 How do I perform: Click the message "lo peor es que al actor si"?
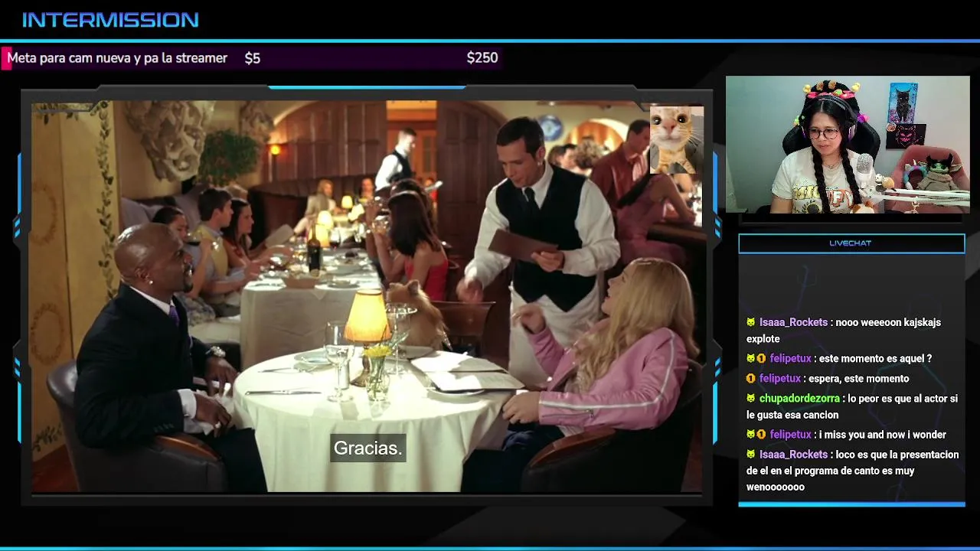click(903, 399)
